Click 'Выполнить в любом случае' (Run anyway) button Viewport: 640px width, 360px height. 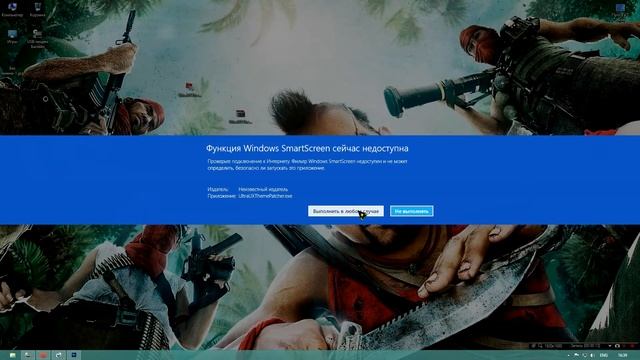346,211
